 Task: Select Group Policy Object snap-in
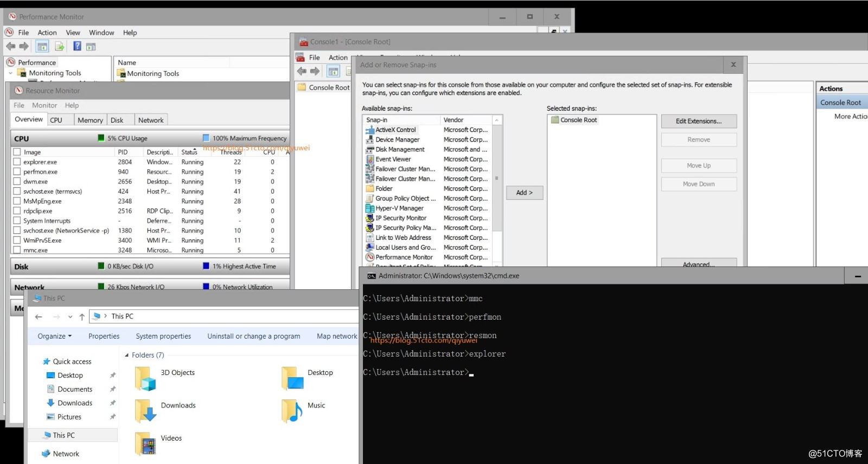(405, 198)
